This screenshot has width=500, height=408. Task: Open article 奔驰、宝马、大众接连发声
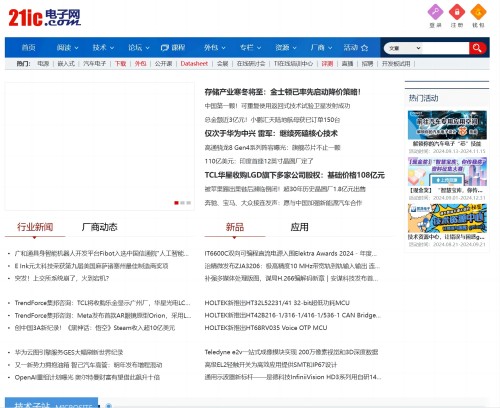click(283, 203)
